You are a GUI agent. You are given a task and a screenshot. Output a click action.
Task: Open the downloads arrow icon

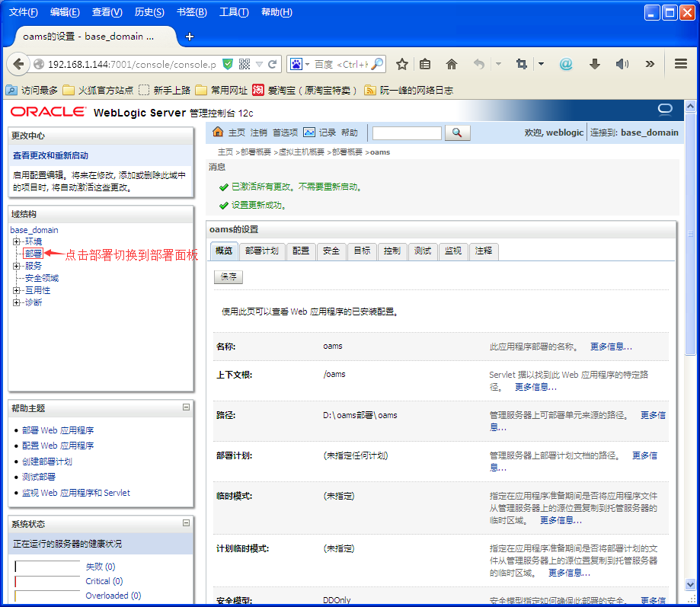tap(595, 64)
